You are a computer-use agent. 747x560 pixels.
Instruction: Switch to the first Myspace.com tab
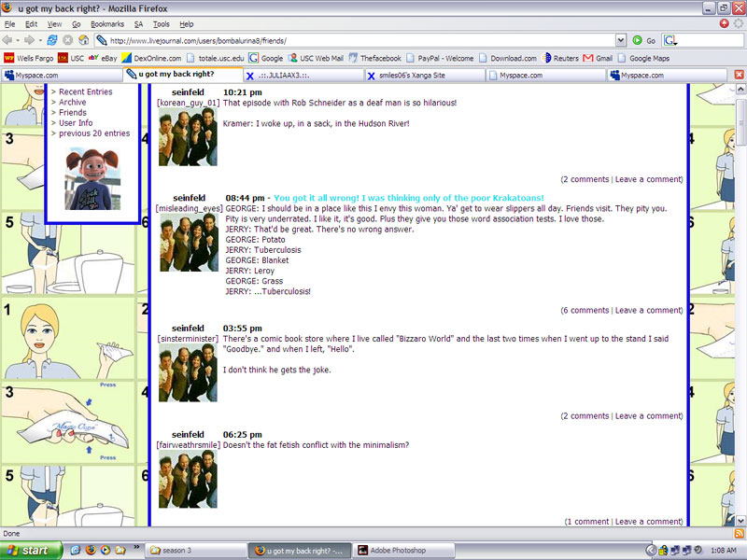tap(62, 76)
